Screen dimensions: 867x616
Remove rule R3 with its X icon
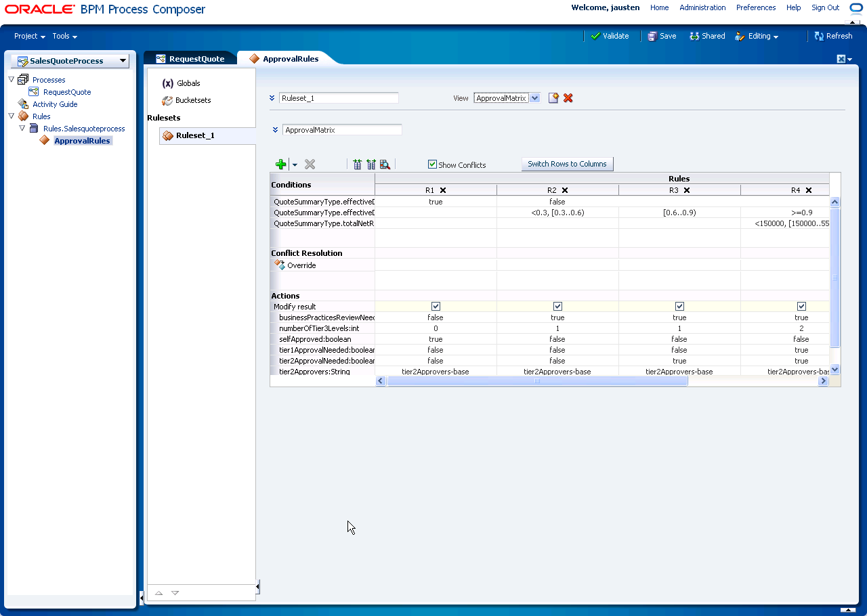[687, 190]
